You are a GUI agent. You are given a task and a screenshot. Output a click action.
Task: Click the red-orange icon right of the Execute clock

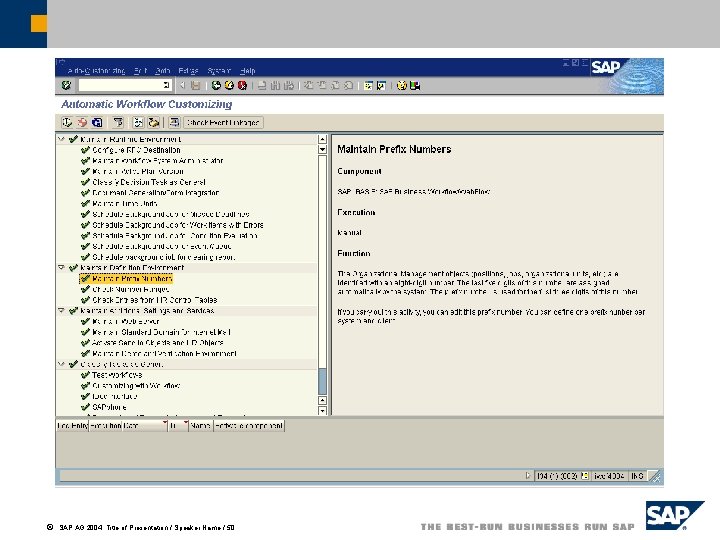tap(82, 122)
